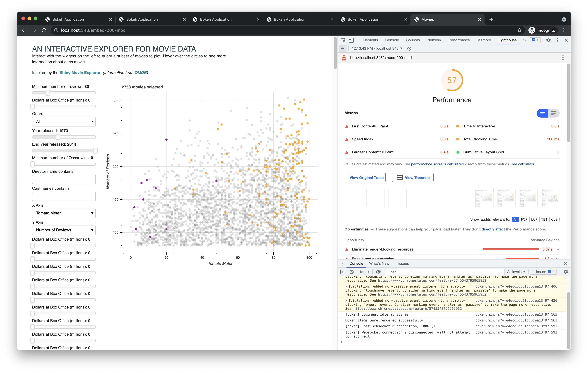588x373 pixels.
Task: Click the Director name contains input field
Action: 64,179
